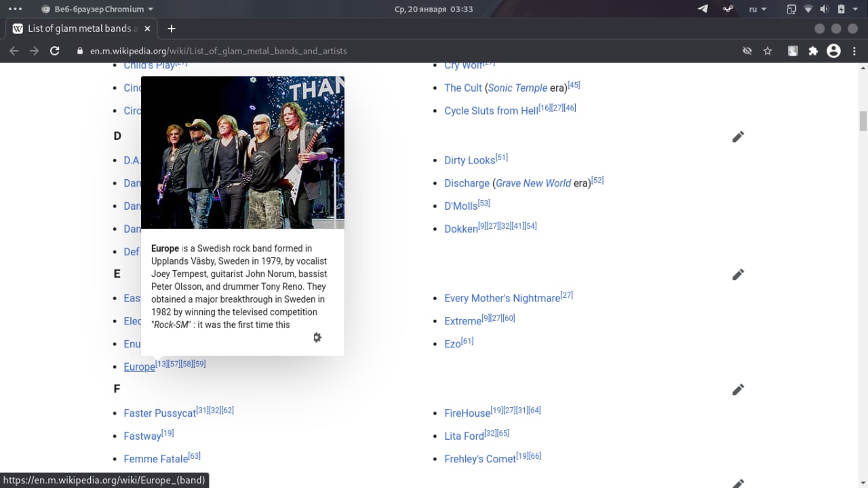This screenshot has height=488, width=868.
Task: Bookmark this page with the star
Action: pos(768,51)
